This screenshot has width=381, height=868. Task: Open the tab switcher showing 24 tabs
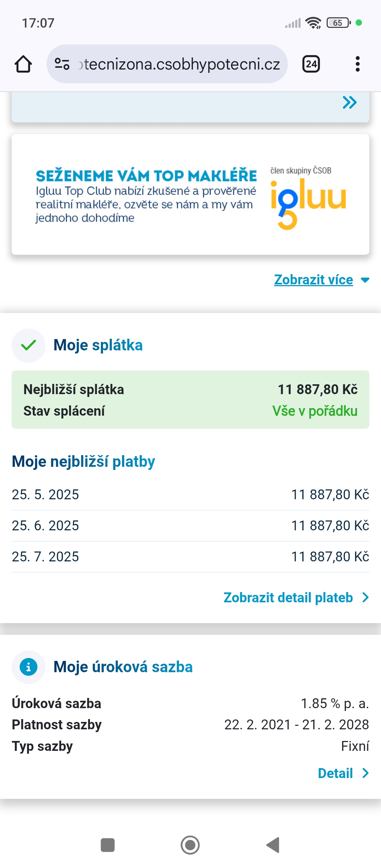pyautogui.click(x=311, y=64)
